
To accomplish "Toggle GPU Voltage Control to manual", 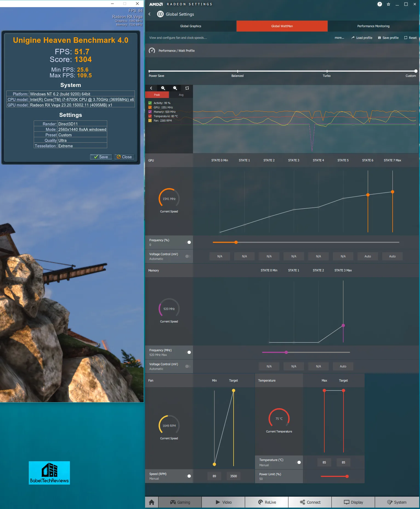I will tap(188, 256).
